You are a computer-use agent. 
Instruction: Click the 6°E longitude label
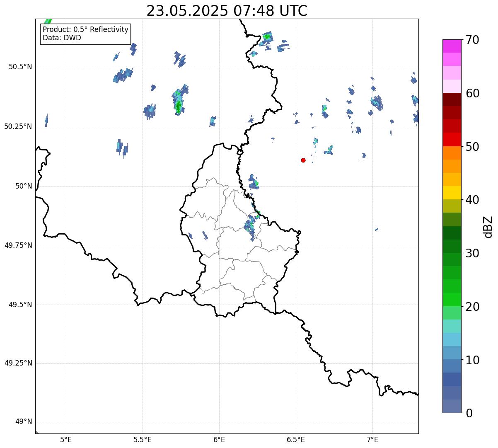pyautogui.click(x=219, y=439)
